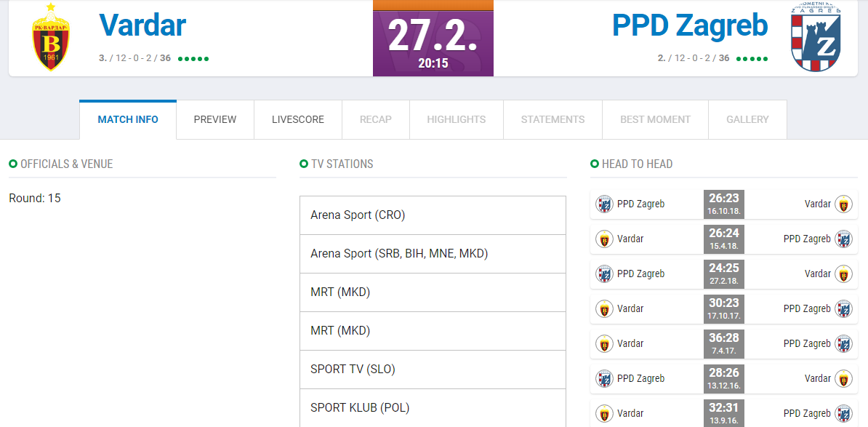Open the 32:31 result from 13.9.16.
Screen dimensions: 868x427
click(x=724, y=413)
